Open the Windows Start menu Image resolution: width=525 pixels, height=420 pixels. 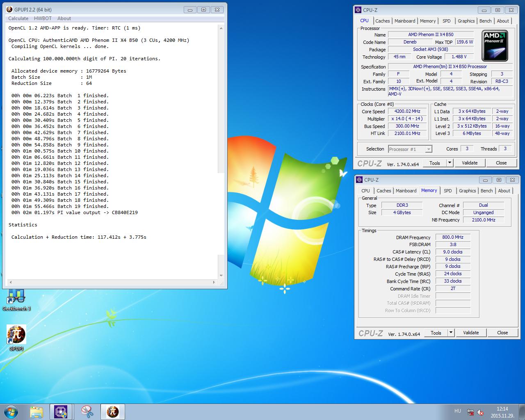pyautogui.click(x=11, y=412)
